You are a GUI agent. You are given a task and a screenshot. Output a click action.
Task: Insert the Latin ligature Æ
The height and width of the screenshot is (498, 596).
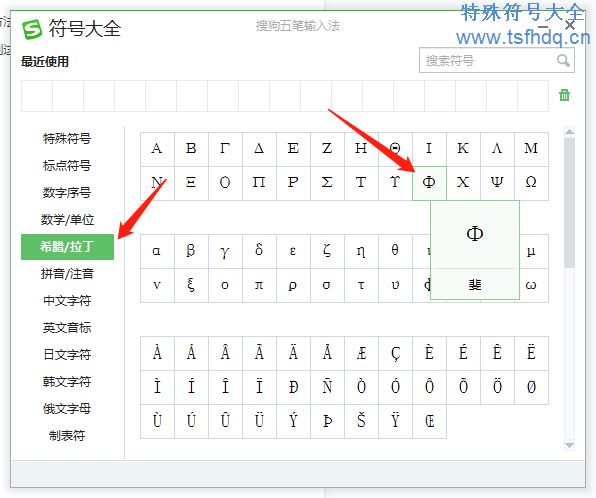pos(361,354)
